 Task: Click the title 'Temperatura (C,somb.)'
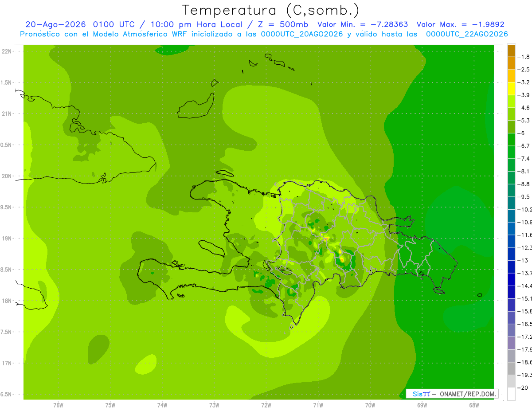click(271, 10)
